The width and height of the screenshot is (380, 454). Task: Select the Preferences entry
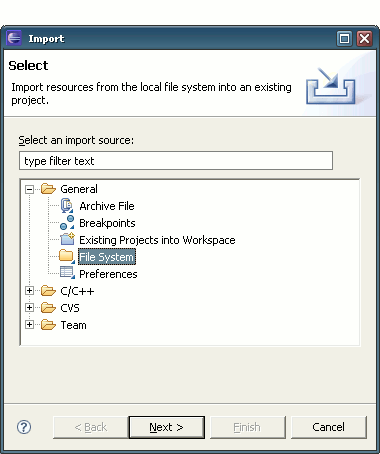click(x=108, y=274)
